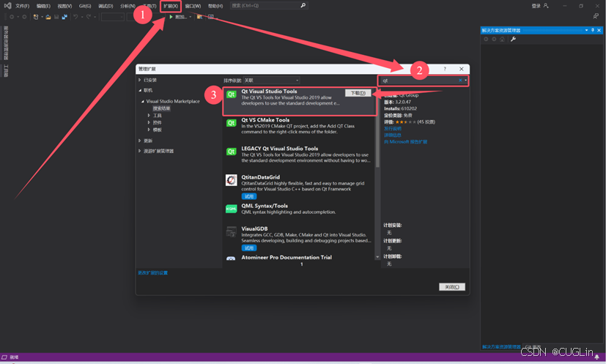Expand the 已安装 (Installed) category

pos(139,80)
